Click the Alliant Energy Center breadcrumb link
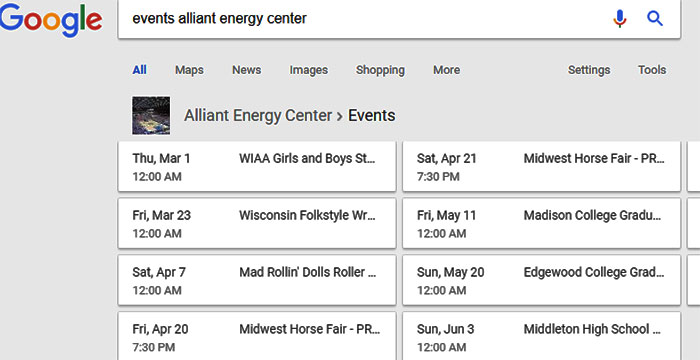700x360 pixels. (x=258, y=116)
